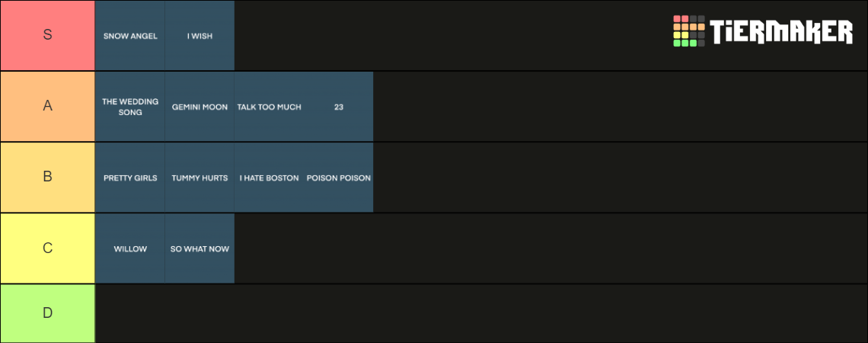868x343 pixels.
Task: Select the POISON POISON tile
Action: [339, 178]
